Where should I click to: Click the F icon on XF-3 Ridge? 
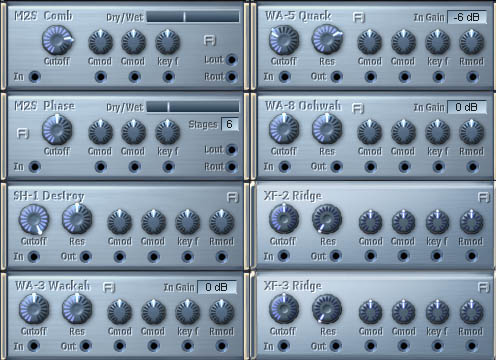[484, 287]
